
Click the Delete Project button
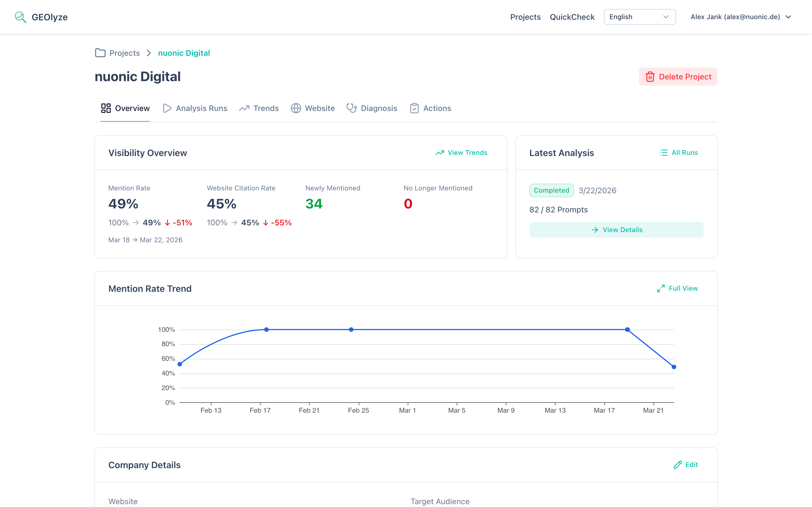coord(678,76)
